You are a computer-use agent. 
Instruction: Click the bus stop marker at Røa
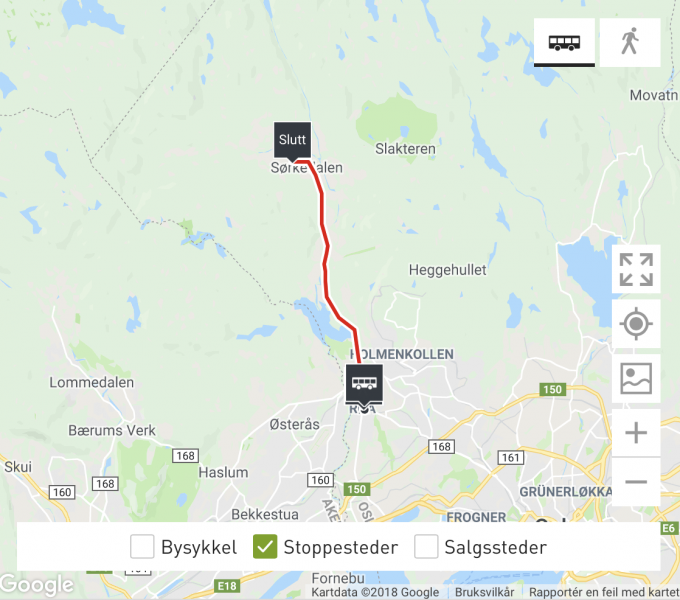click(364, 385)
